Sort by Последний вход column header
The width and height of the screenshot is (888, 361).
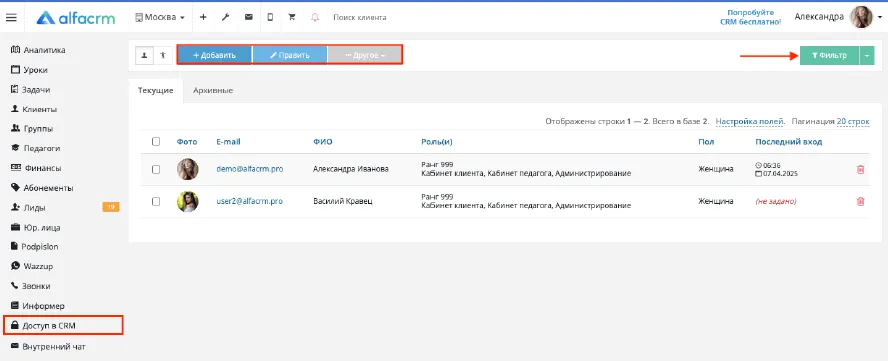[x=788, y=142]
